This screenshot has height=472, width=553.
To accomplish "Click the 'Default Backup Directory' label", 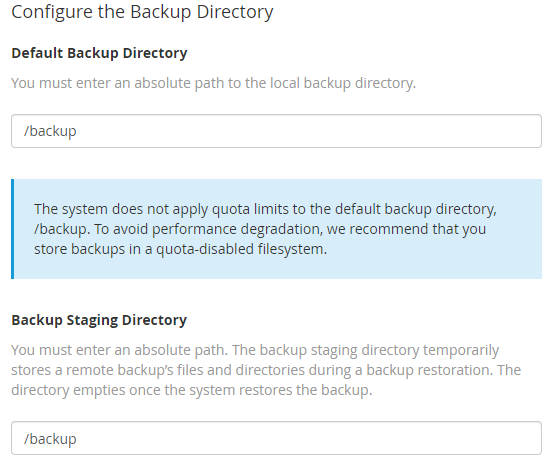I will 99,53.
